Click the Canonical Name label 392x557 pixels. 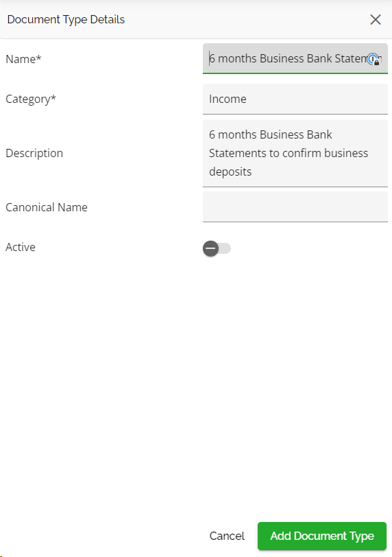point(47,207)
